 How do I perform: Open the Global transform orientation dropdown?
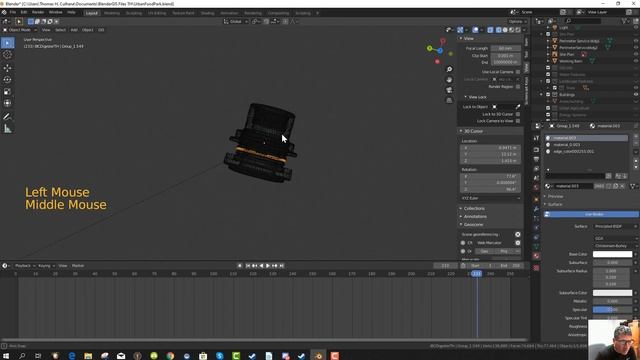(236, 22)
